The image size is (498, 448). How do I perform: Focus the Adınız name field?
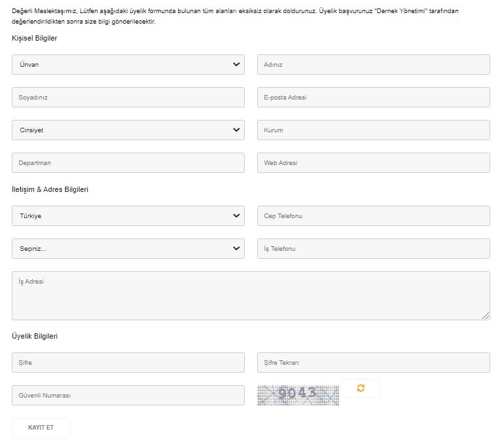tap(373, 64)
